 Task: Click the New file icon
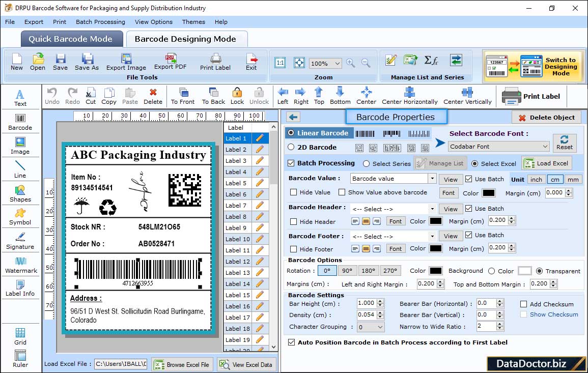coord(17,62)
